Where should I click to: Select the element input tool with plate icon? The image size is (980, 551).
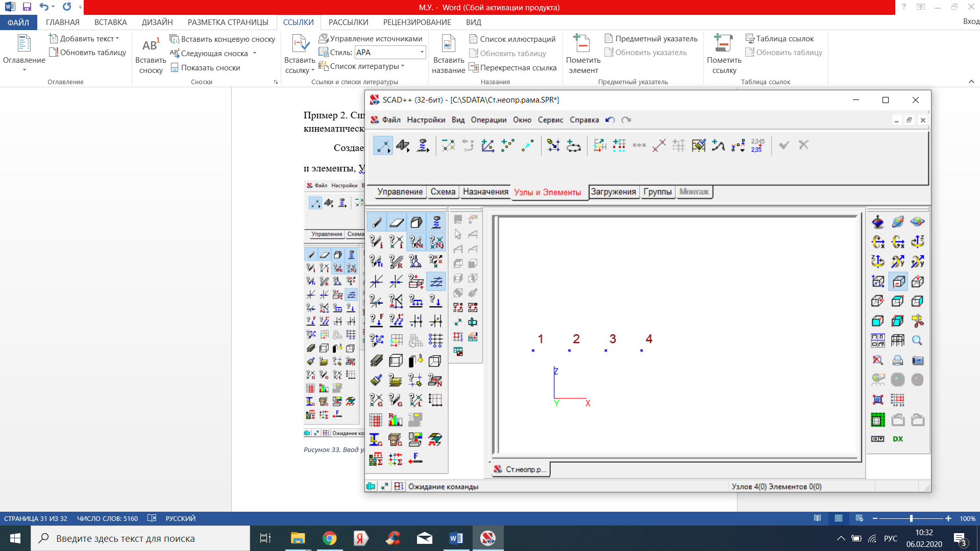click(x=403, y=145)
